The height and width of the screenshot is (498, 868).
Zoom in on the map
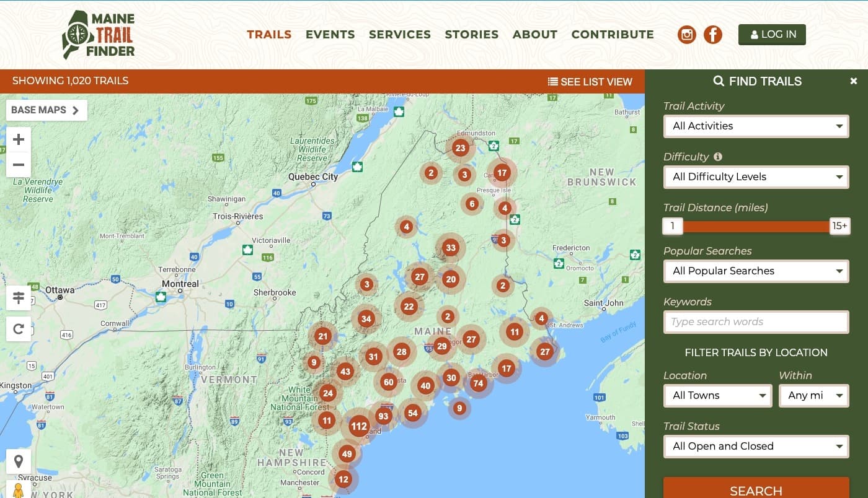click(19, 139)
